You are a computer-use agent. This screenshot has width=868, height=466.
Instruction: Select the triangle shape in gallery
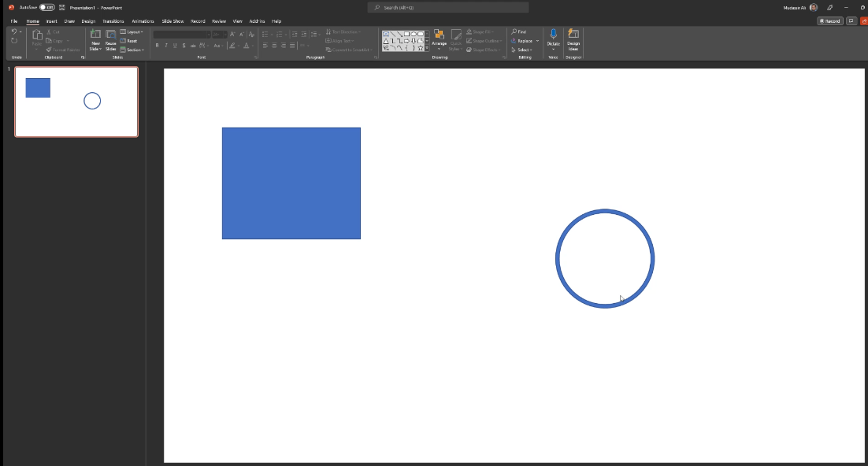tap(386, 41)
